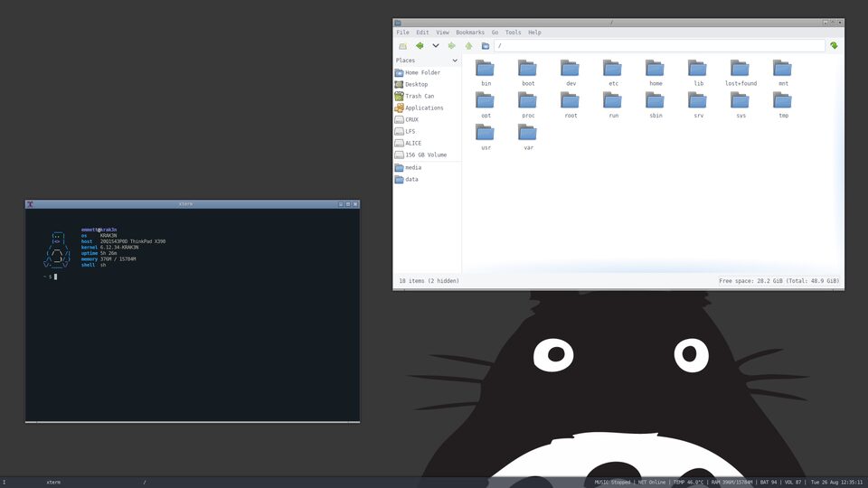Select Home Folder in Places

[x=427, y=72]
